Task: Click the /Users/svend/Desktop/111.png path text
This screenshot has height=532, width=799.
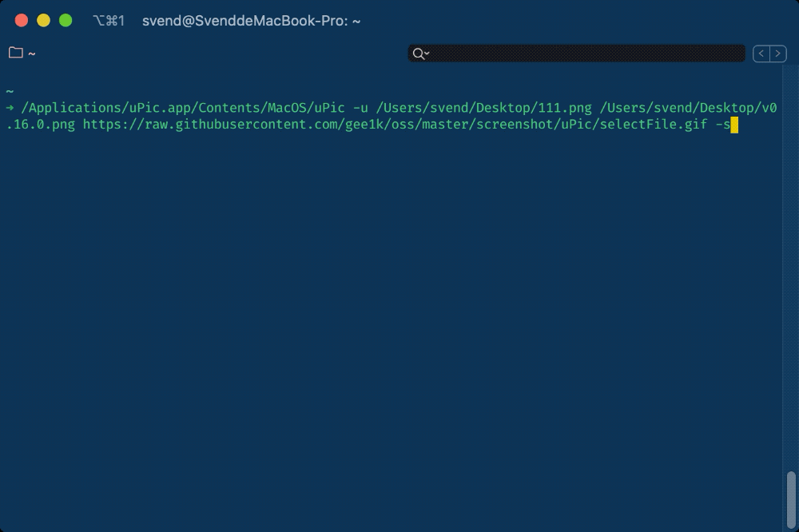Action: (484, 108)
